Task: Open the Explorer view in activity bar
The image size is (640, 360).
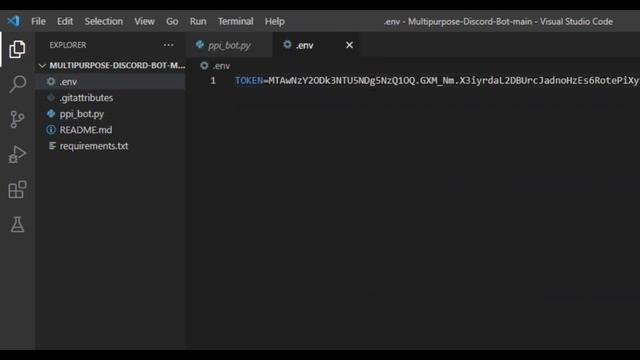Action: click(x=17, y=49)
